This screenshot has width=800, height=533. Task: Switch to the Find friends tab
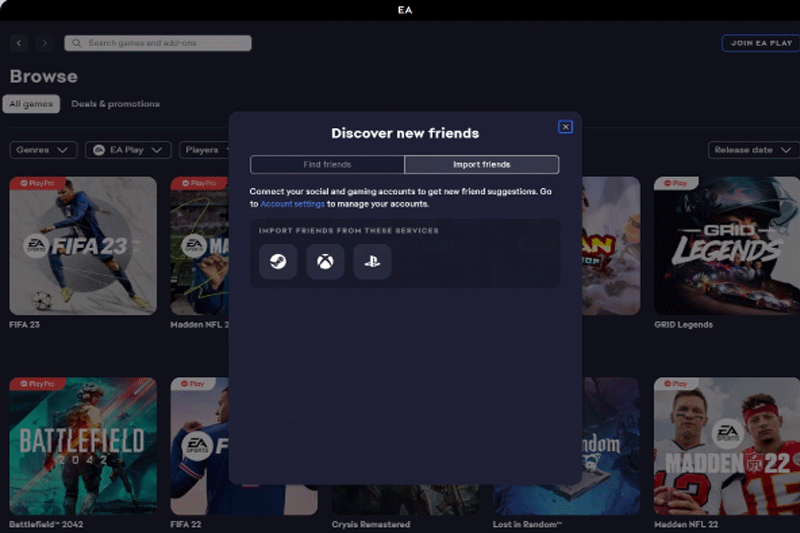tap(327, 165)
